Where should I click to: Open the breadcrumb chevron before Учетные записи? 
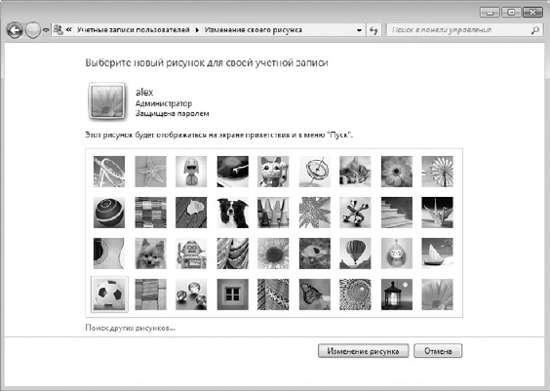point(69,30)
